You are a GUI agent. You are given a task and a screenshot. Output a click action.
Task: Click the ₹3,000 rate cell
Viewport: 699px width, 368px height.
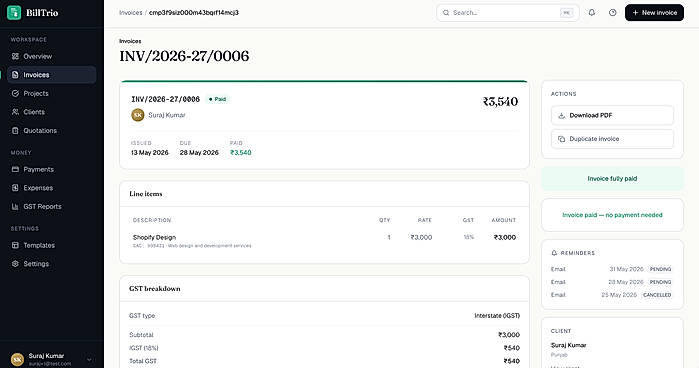tap(421, 237)
